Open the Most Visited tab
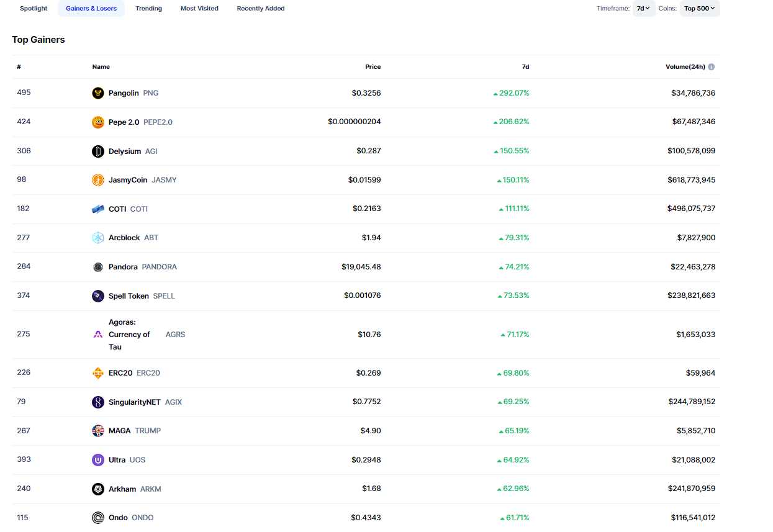Image resolution: width=773 pixels, height=532 pixels. 199,9
